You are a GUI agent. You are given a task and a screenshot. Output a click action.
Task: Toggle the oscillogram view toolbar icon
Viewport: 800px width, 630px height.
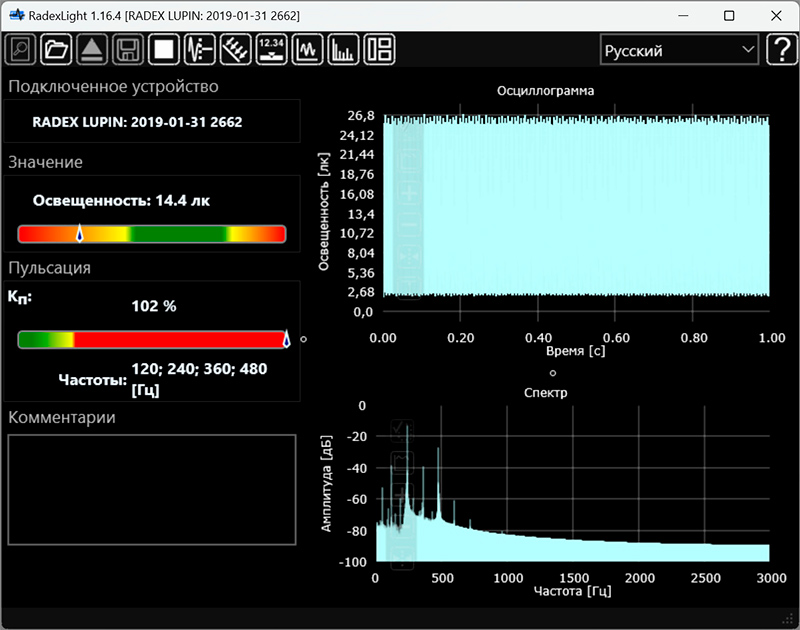[x=307, y=49]
